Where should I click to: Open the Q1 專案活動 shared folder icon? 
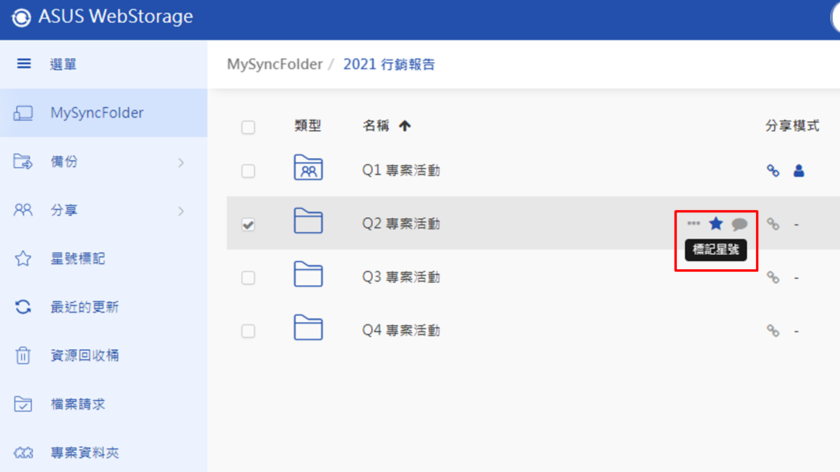click(x=308, y=167)
